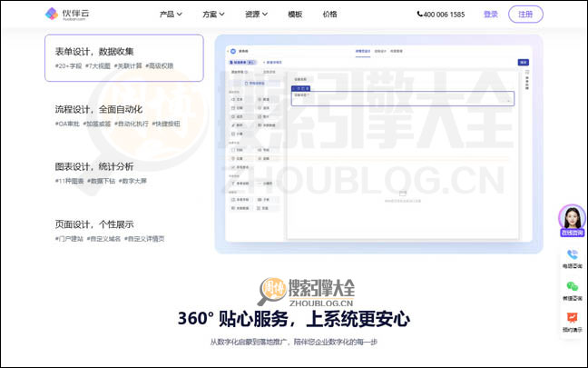This screenshot has width=588, height=368.
Task: Expand the 资源 dropdown menu
Action: click(256, 15)
